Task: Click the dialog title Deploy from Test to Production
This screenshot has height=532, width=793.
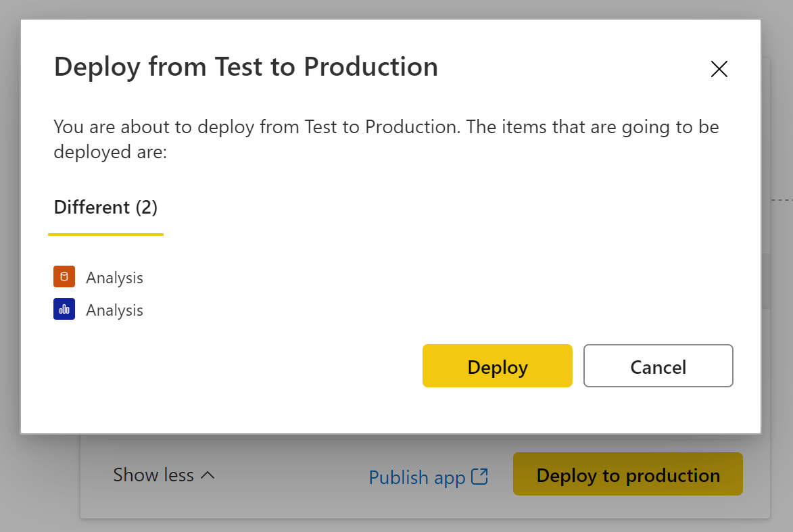Action: 245,67
